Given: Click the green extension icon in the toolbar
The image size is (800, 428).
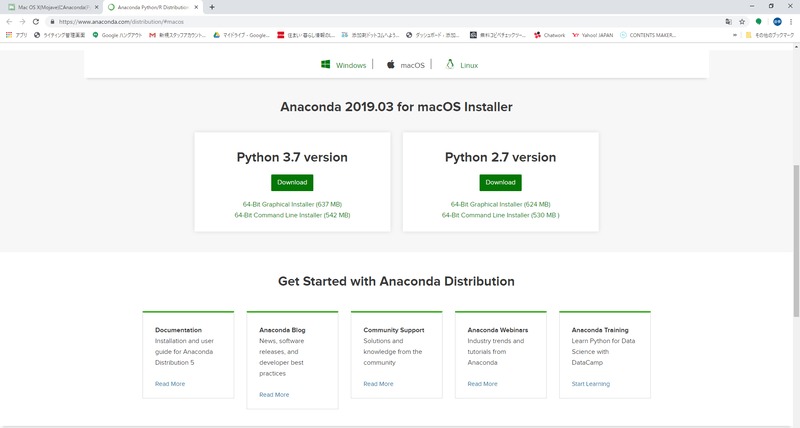Looking at the screenshot, I should 759,22.
